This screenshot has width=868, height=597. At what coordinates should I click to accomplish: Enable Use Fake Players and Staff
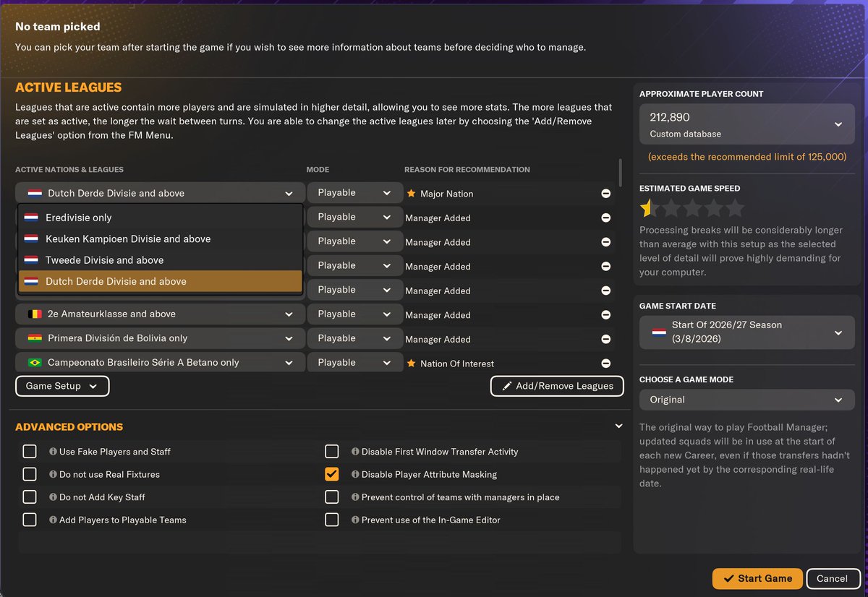[x=30, y=452]
